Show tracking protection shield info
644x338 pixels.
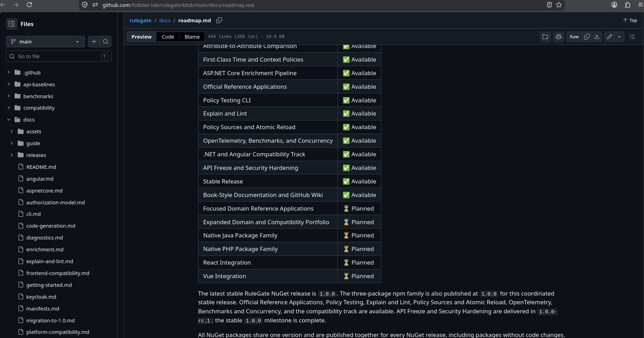point(85,5)
